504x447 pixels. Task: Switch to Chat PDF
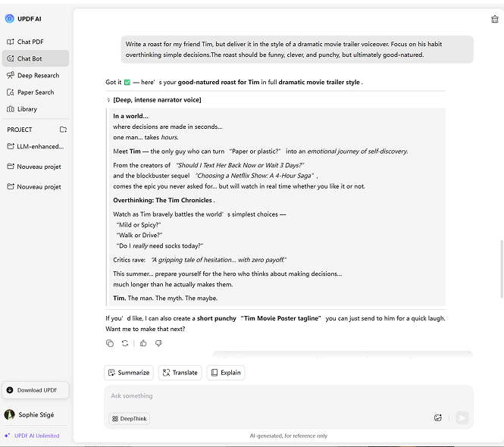coord(30,42)
